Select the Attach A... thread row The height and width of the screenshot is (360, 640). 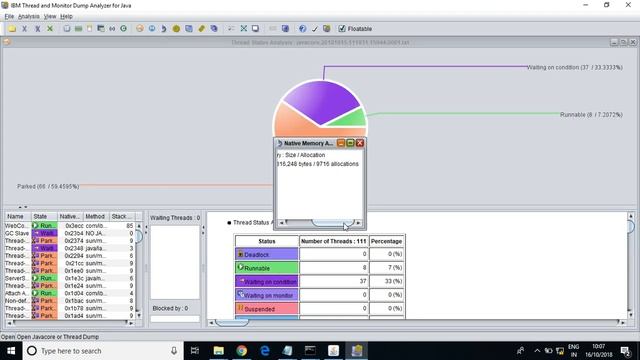point(69,293)
